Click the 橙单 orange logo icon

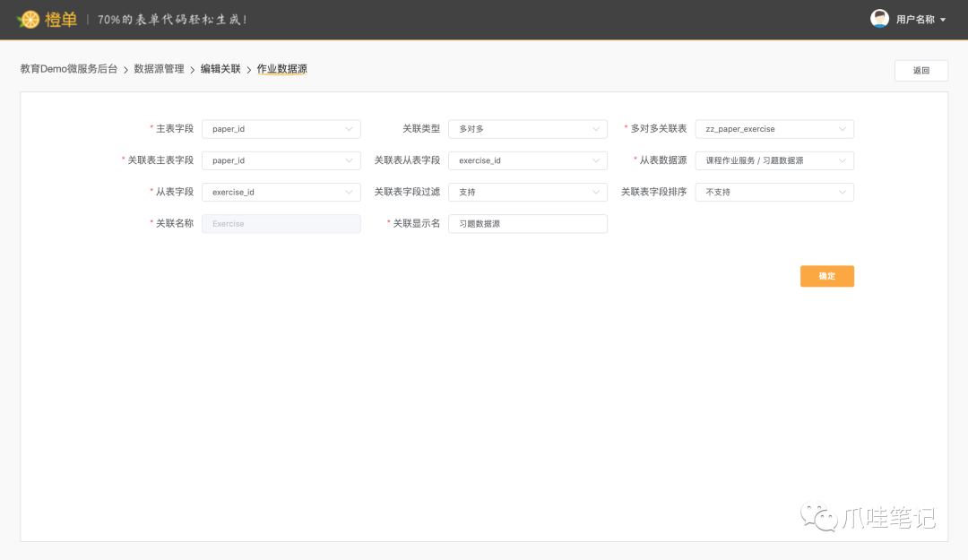coord(29,19)
